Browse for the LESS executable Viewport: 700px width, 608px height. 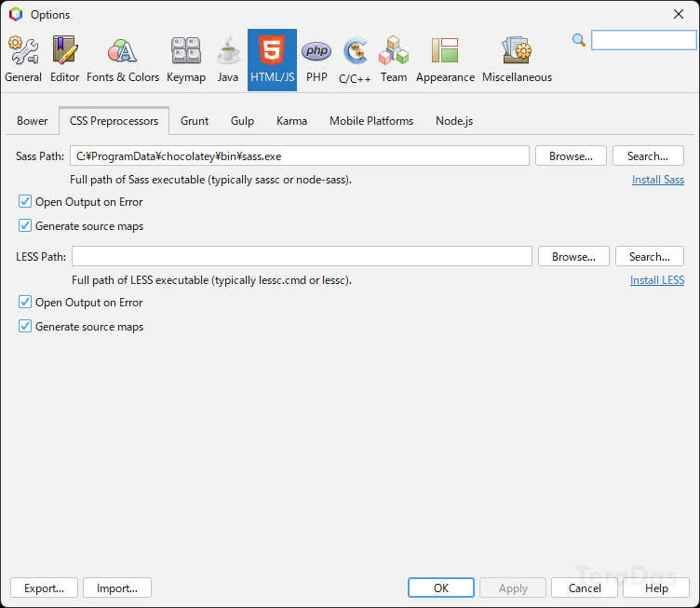[x=573, y=256]
